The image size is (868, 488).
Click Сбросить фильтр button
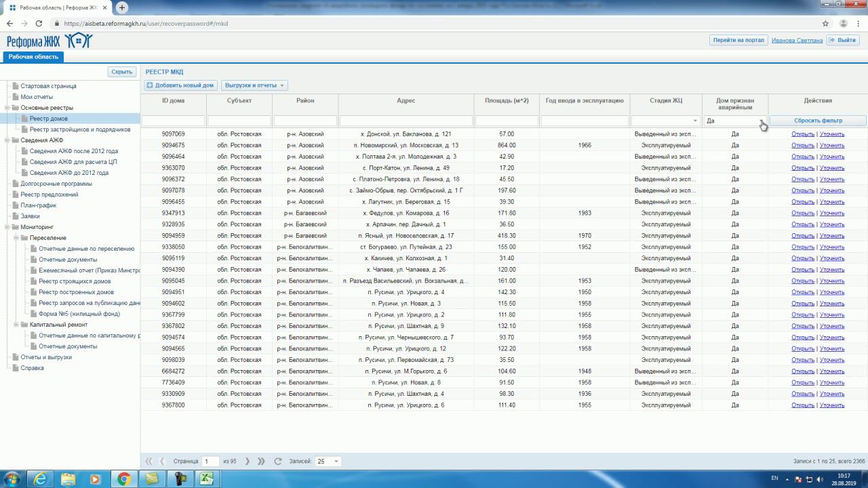click(x=818, y=121)
